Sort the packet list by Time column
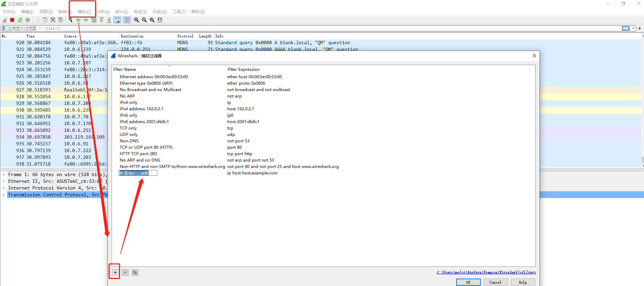 [44, 36]
